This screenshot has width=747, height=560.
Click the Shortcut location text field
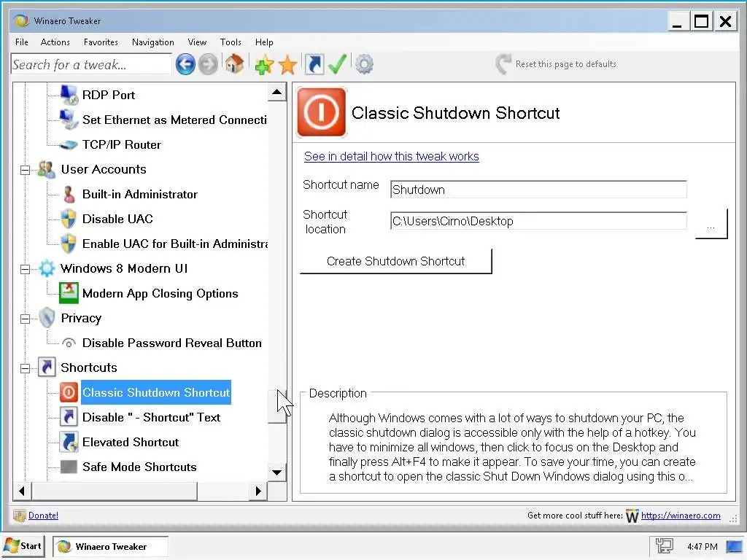pyautogui.click(x=538, y=221)
